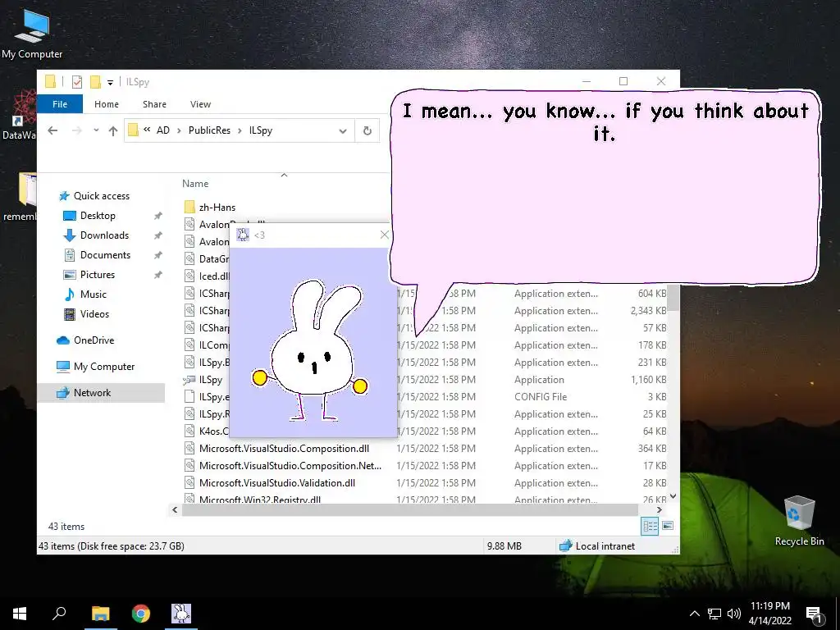The image size is (840, 630).
Task: Go up one folder level arrow
Action: pyautogui.click(x=112, y=130)
